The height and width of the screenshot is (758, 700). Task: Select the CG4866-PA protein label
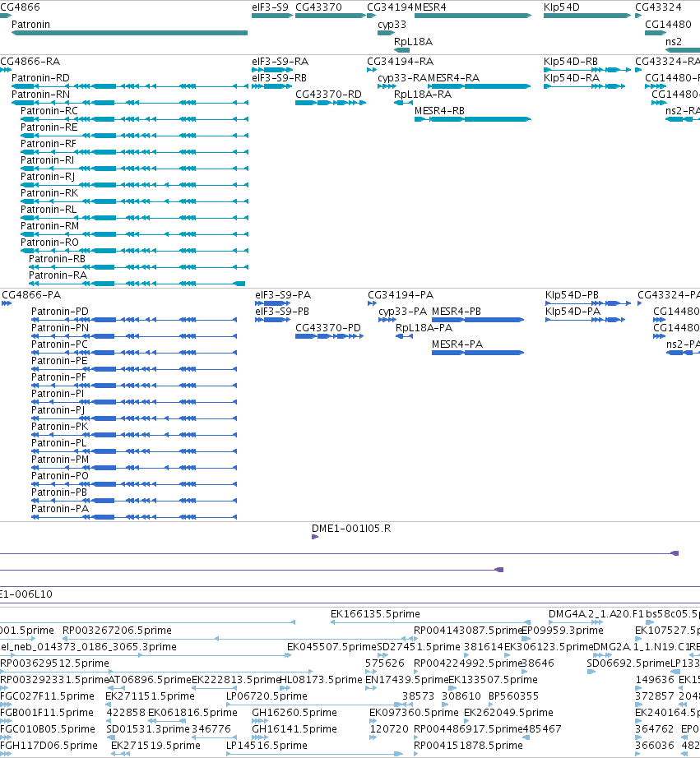click(x=31, y=295)
